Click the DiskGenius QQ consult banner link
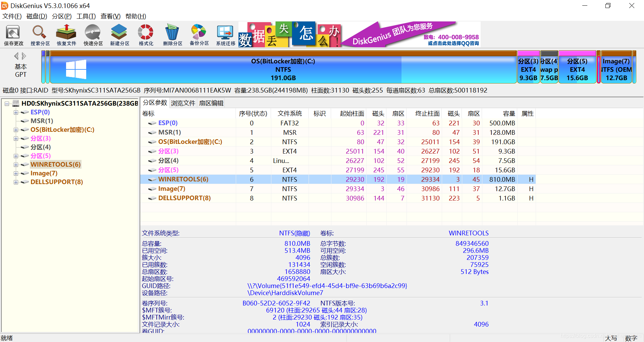Image resolution: width=644 pixels, height=342 pixels. [x=453, y=43]
